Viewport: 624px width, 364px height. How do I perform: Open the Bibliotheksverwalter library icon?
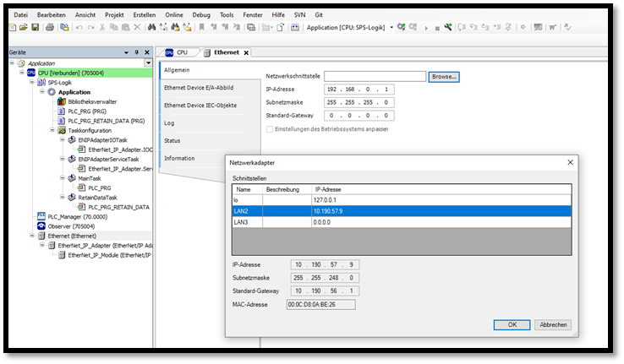pyautogui.click(x=62, y=101)
